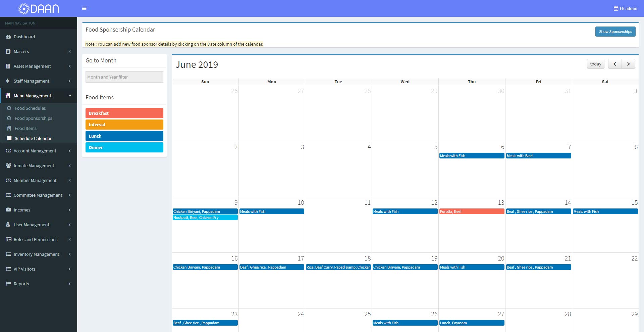Open Lunch, Payasam event on June 27

[x=472, y=323]
